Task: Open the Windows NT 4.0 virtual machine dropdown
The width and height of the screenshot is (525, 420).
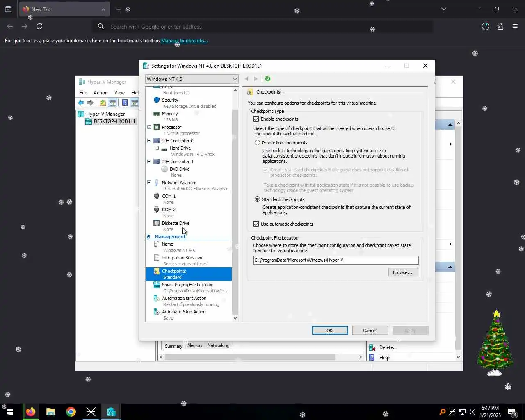Action: tap(192, 79)
